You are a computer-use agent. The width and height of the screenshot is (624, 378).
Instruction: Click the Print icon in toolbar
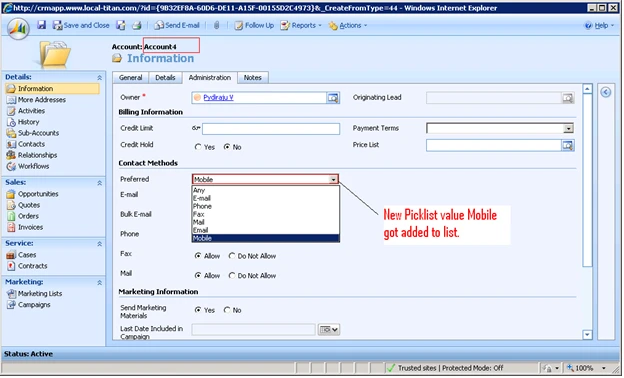tap(136, 25)
